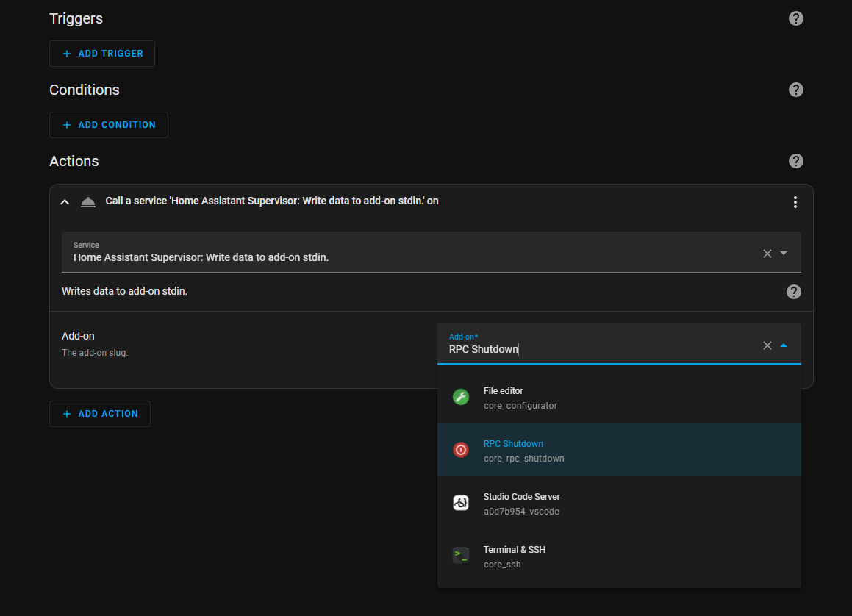Screen dimensions: 852x616
Task: Select the File editor add-on icon
Action: point(461,396)
